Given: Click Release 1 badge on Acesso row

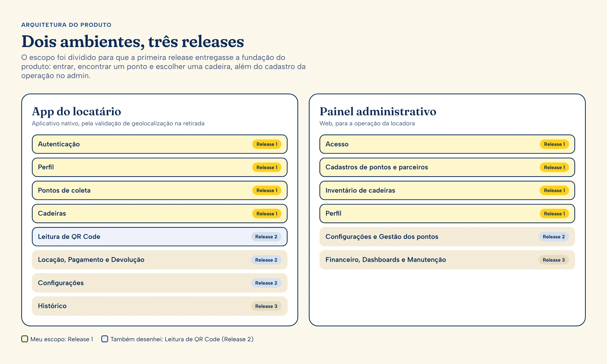Looking at the screenshot, I should point(554,144).
